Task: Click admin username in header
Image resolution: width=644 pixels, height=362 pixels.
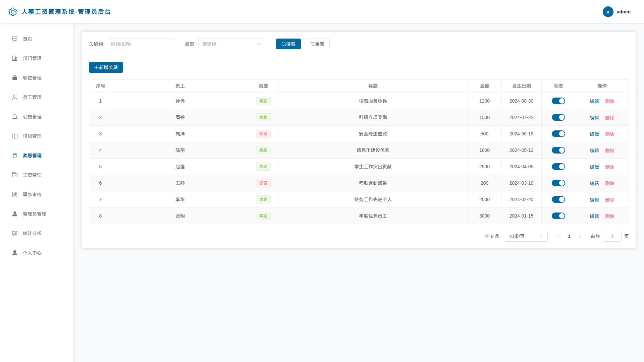Action: pos(624,12)
